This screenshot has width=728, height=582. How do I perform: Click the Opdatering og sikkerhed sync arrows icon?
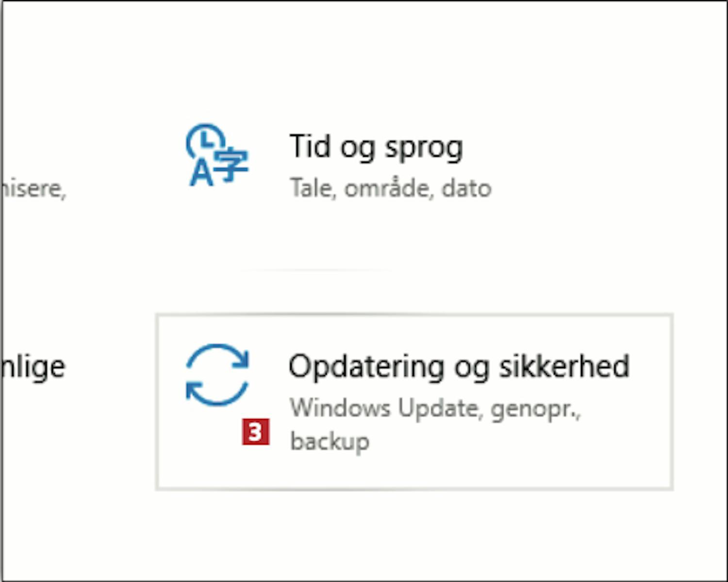click(x=217, y=374)
